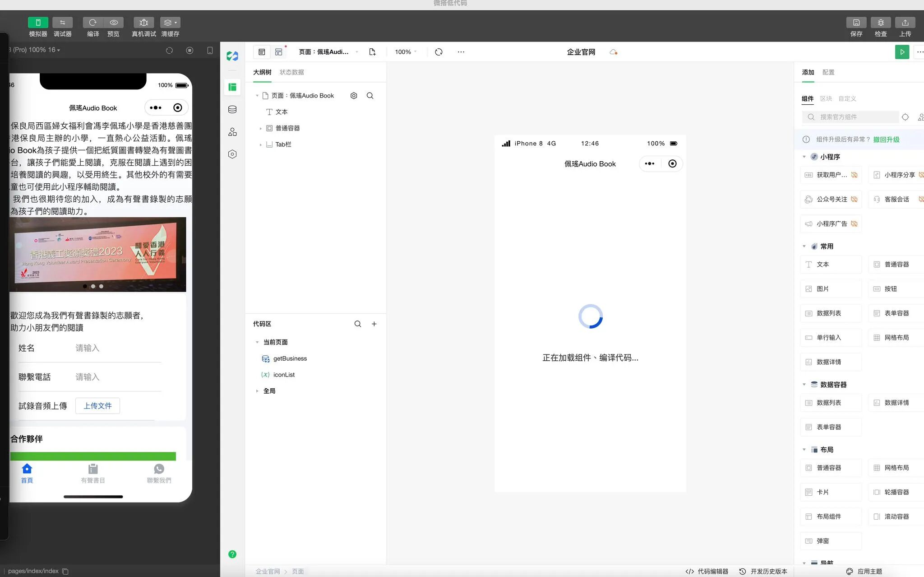924x577 pixels.
Task: Search the outline tree magnifier icon
Action: pos(370,96)
